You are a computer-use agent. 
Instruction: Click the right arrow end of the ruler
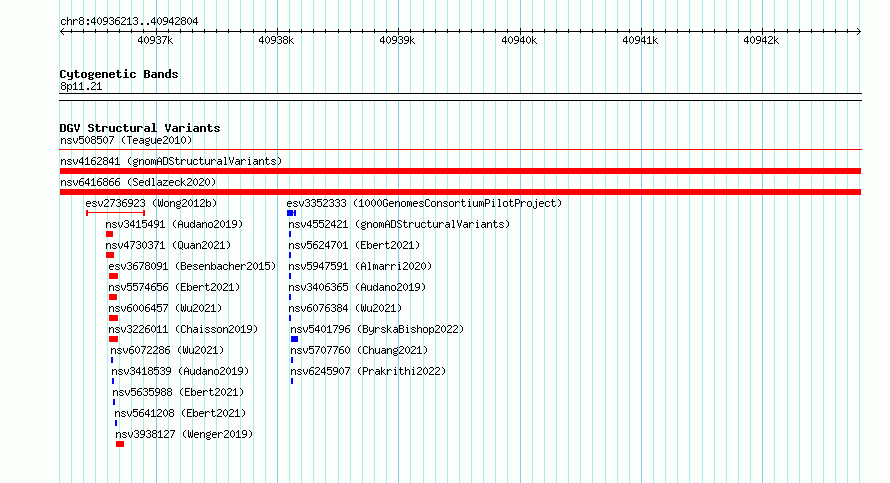[x=859, y=31]
